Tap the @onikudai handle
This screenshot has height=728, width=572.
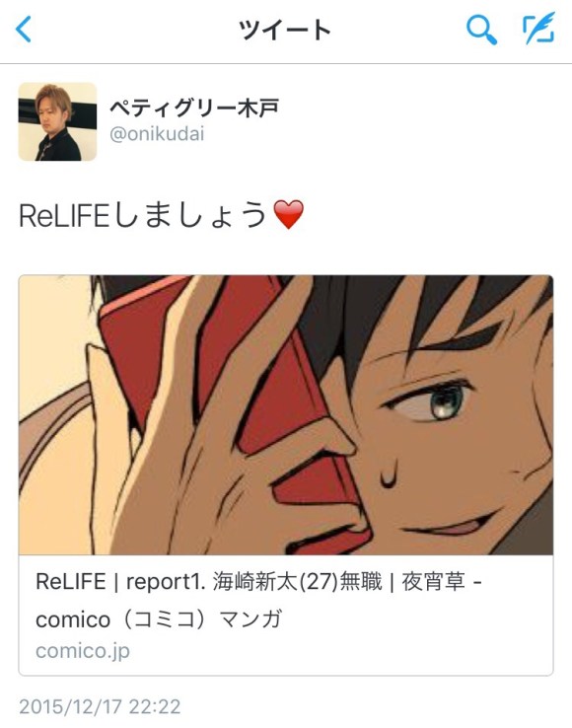coord(157,134)
